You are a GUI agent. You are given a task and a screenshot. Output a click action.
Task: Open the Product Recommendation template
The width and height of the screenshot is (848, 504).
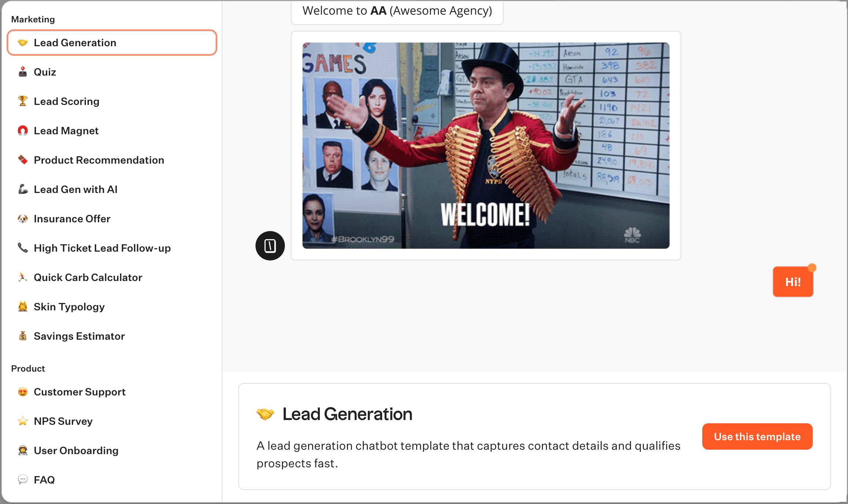point(112,160)
